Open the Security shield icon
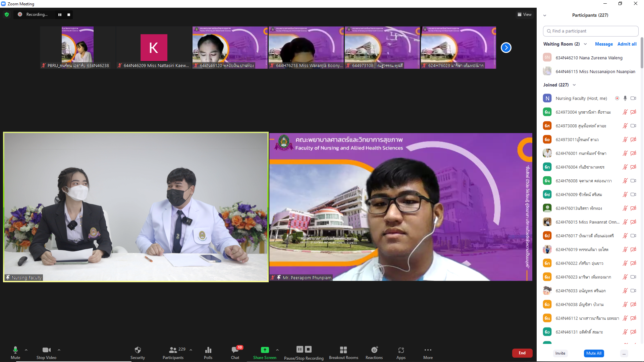The width and height of the screenshot is (644, 362). click(x=138, y=350)
